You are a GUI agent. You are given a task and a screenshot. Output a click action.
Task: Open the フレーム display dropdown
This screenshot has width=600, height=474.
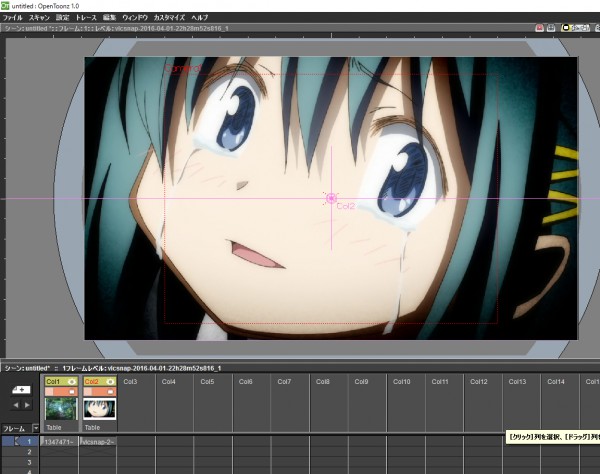pos(36,428)
